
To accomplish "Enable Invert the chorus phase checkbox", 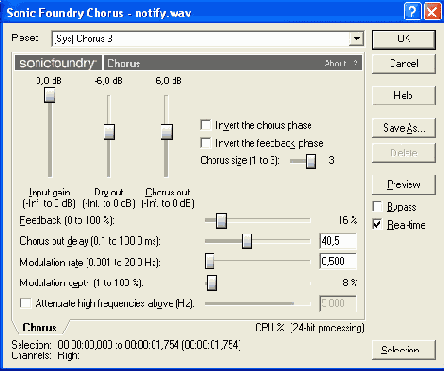I will point(206,125).
